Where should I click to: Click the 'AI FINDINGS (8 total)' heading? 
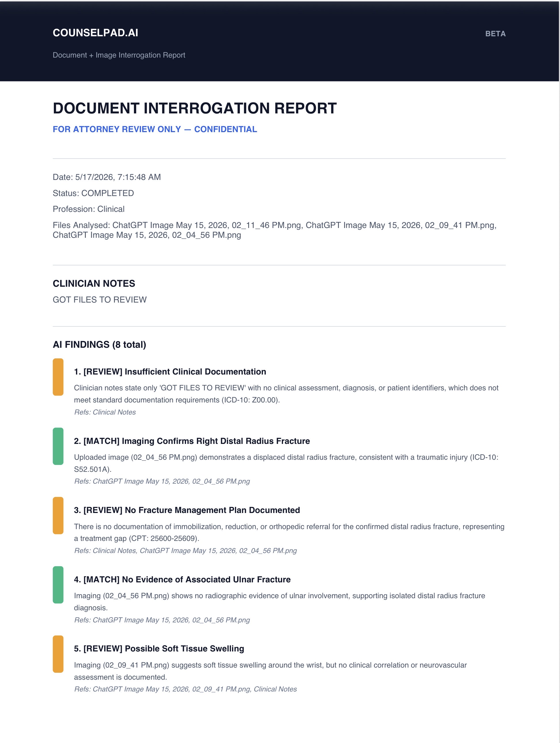(99, 345)
